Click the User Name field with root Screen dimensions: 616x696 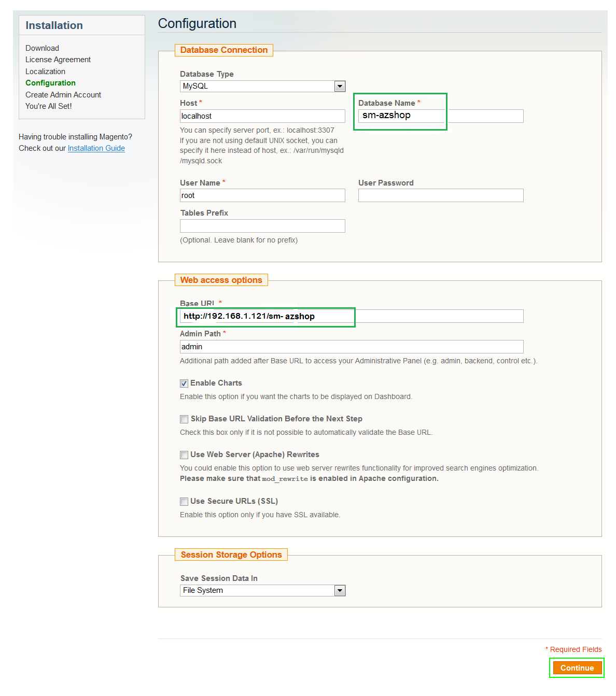click(x=262, y=195)
